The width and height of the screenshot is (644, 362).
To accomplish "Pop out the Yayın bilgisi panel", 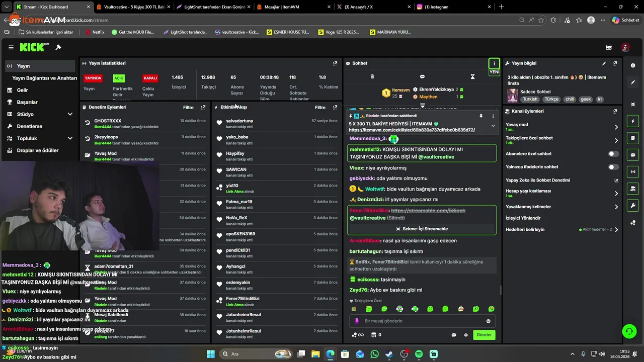I will (615, 63).
